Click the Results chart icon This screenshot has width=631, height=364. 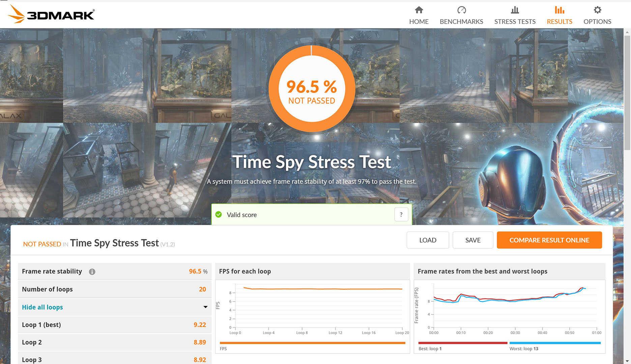[560, 10]
